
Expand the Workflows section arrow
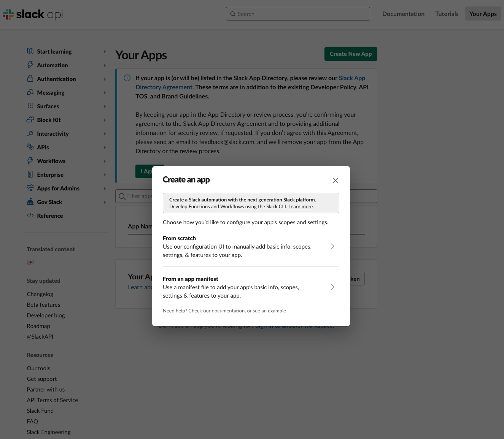105,161
